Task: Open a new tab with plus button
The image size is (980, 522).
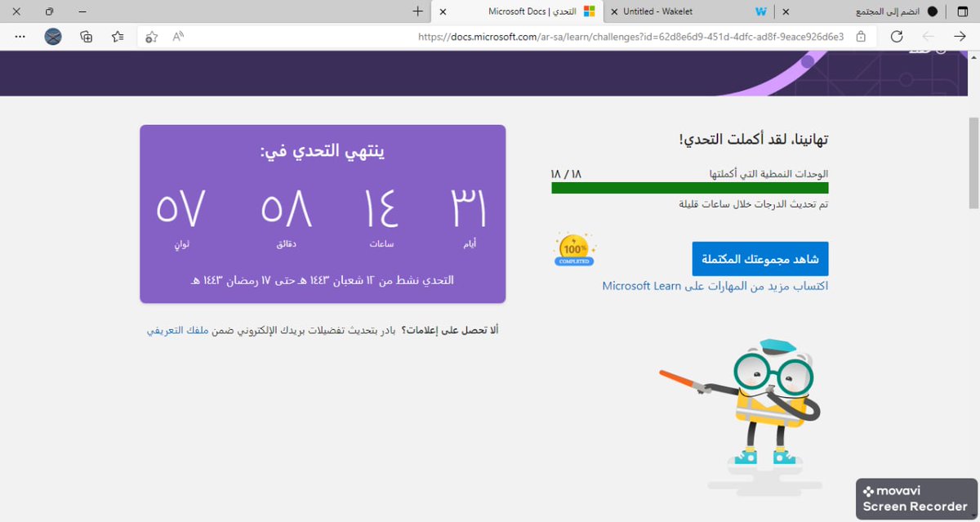Action: (418, 11)
